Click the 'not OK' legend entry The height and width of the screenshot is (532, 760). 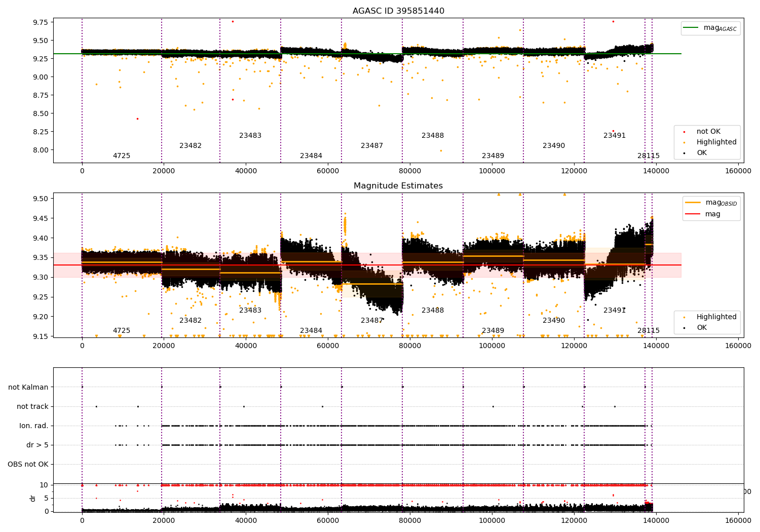point(708,131)
